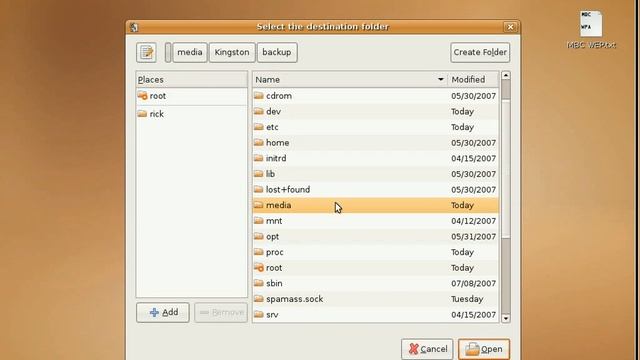Select the opt folder row

(x=376, y=237)
